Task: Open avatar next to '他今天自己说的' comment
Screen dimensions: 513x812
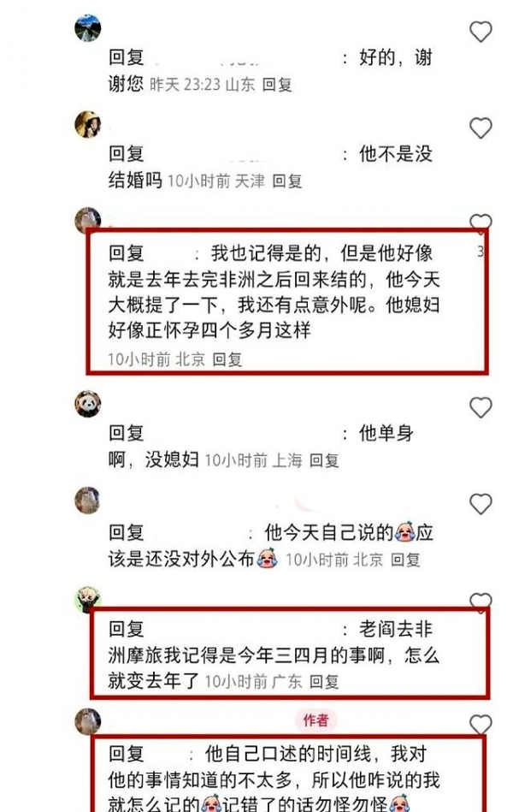Action: point(88,500)
